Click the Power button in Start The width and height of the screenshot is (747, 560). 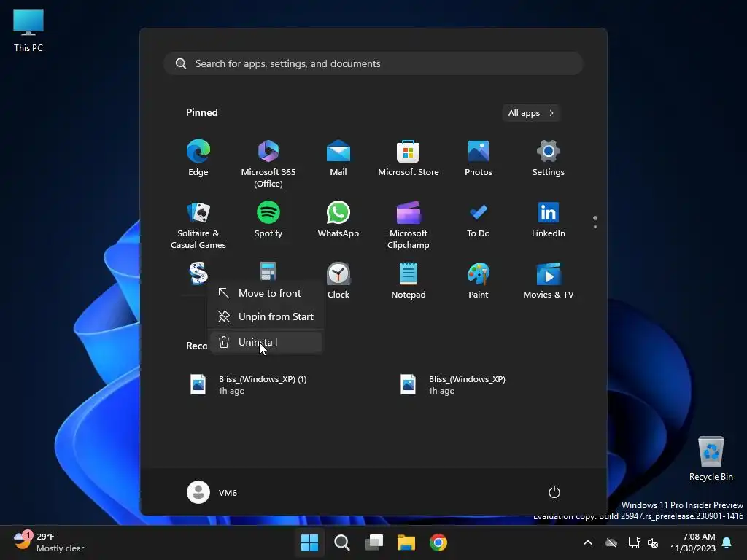(554, 492)
